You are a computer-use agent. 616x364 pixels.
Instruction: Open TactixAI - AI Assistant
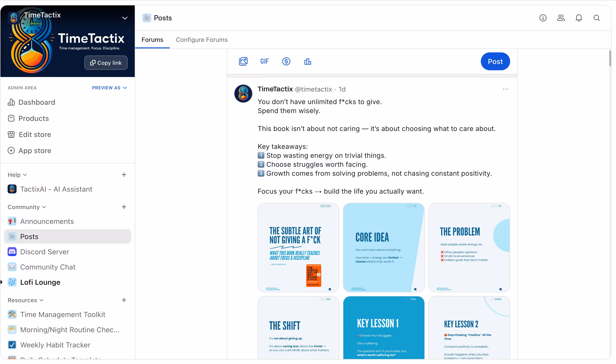point(67,189)
